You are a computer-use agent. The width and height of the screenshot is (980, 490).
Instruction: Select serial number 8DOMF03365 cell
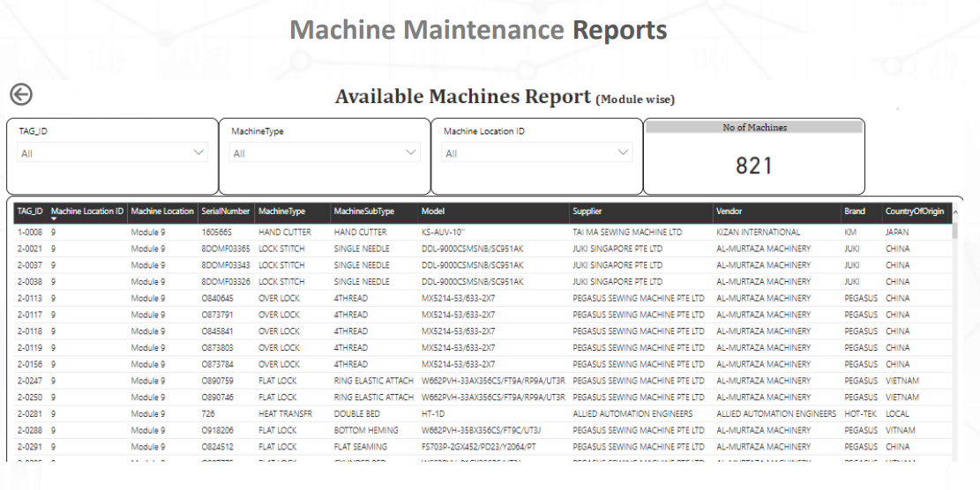[x=226, y=249]
